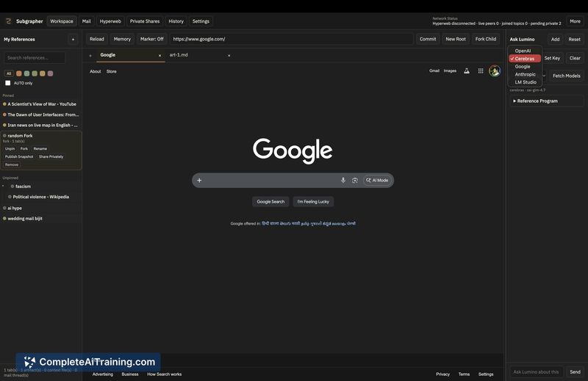The image size is (588, 381).
Task: Close the Google tab
Action: [x=159, y=56]
